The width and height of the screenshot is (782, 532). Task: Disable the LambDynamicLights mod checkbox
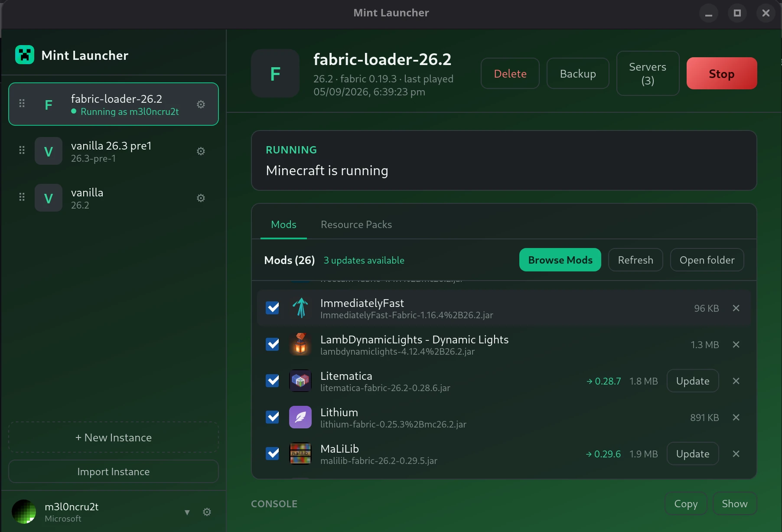coord(273,344)
